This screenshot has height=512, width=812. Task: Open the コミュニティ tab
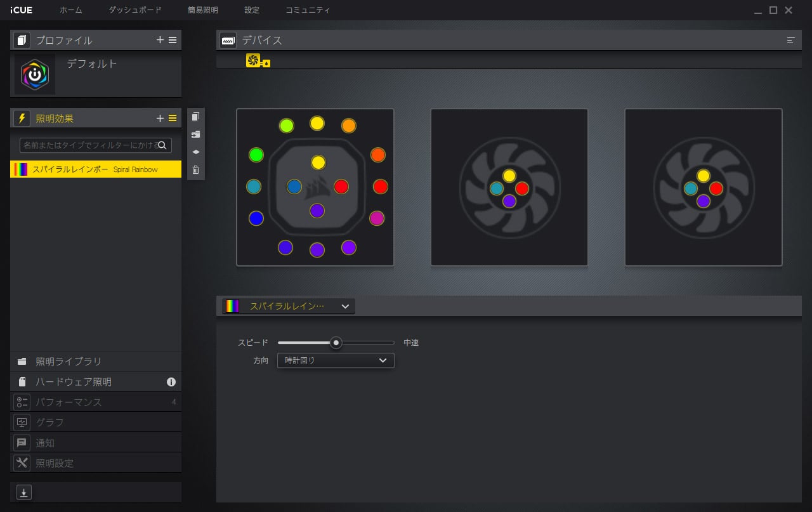point(308,10)
